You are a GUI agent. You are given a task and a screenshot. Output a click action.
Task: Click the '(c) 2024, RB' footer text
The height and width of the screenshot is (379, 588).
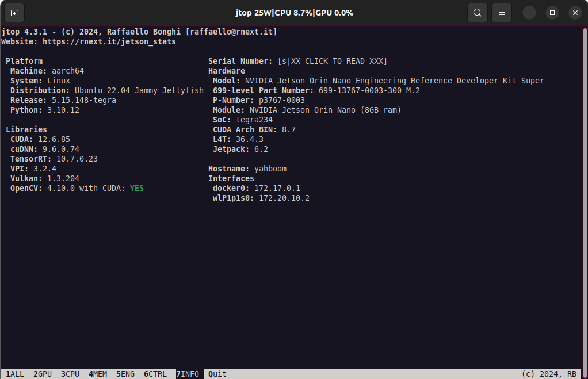click(x=549, y=374)
